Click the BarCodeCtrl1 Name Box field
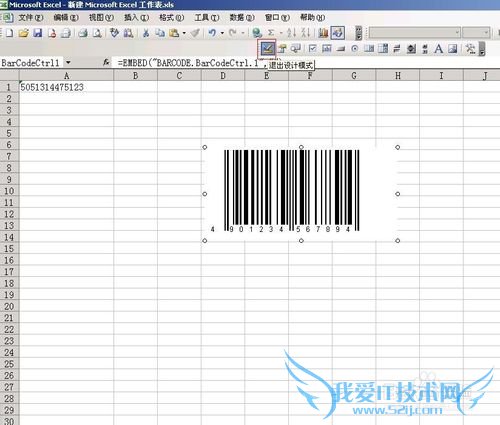Image resolution: width=500 pixels, height=425 pixels. click(32, 63)
